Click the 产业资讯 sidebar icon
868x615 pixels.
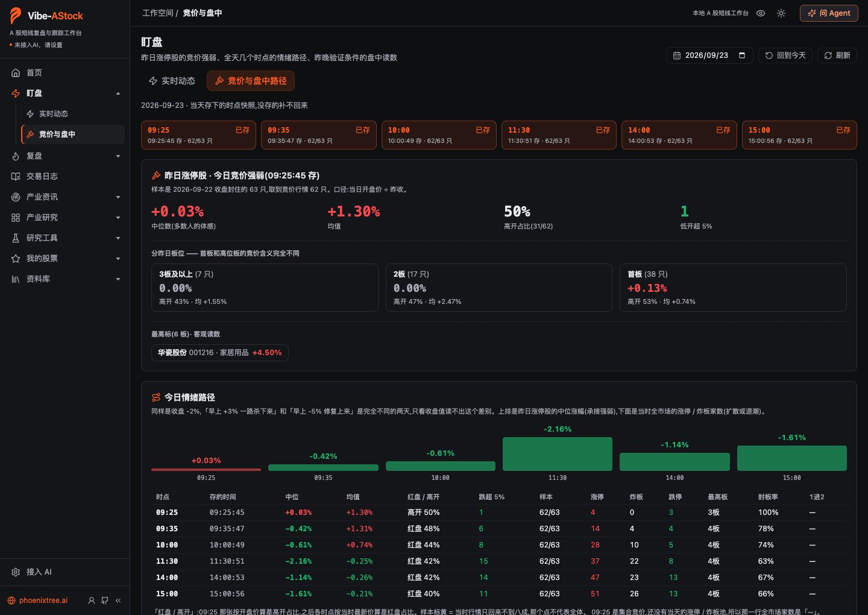pyautogui.click(x=16, y=197)
